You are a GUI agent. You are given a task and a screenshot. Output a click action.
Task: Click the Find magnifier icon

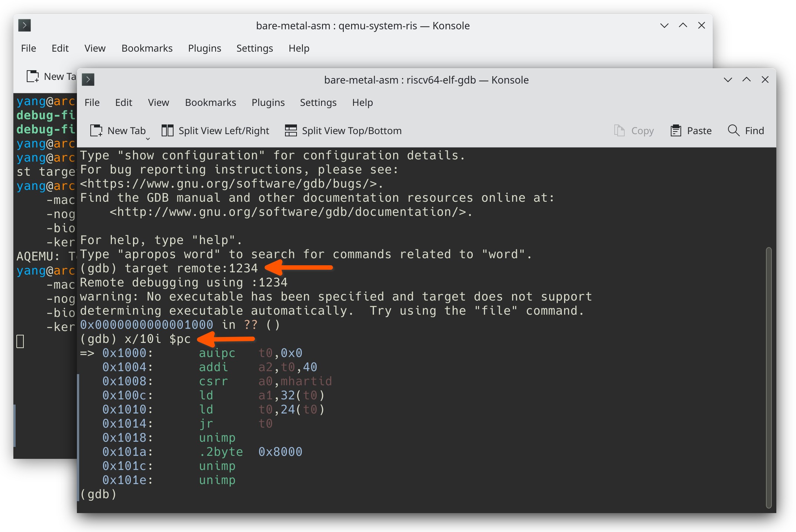click(733, 131)
